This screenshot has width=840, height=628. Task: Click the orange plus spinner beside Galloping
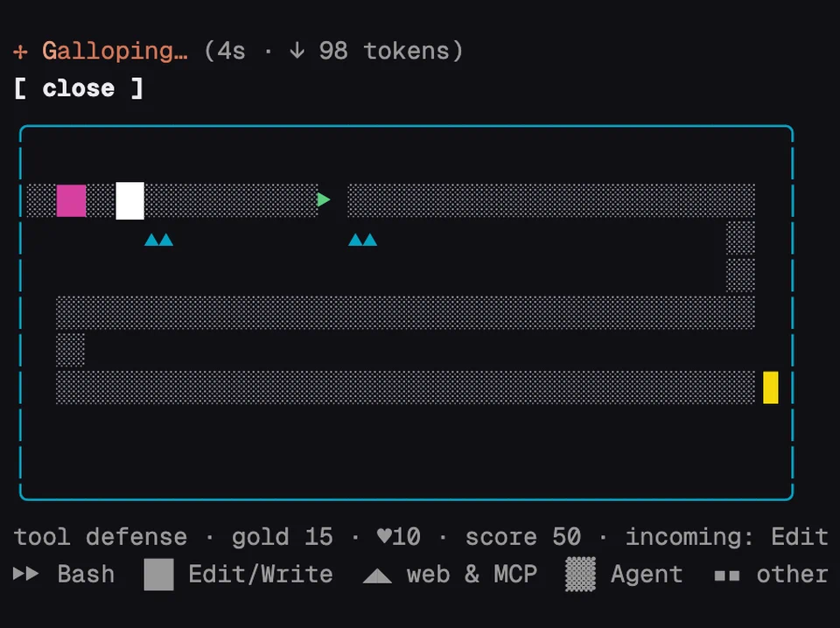pos(20,52)
